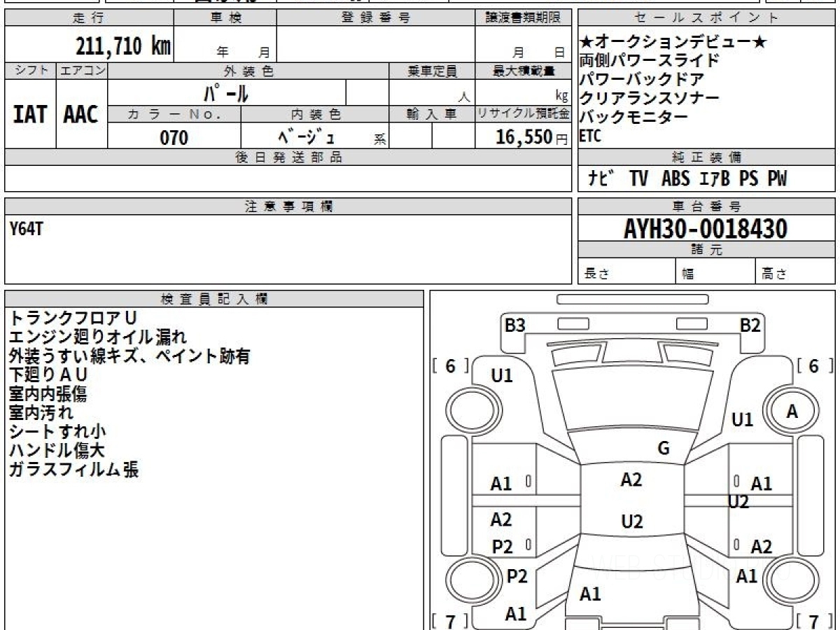840x630 pixels.
Task: Select the IAT shift value
Action: point(30,115)
